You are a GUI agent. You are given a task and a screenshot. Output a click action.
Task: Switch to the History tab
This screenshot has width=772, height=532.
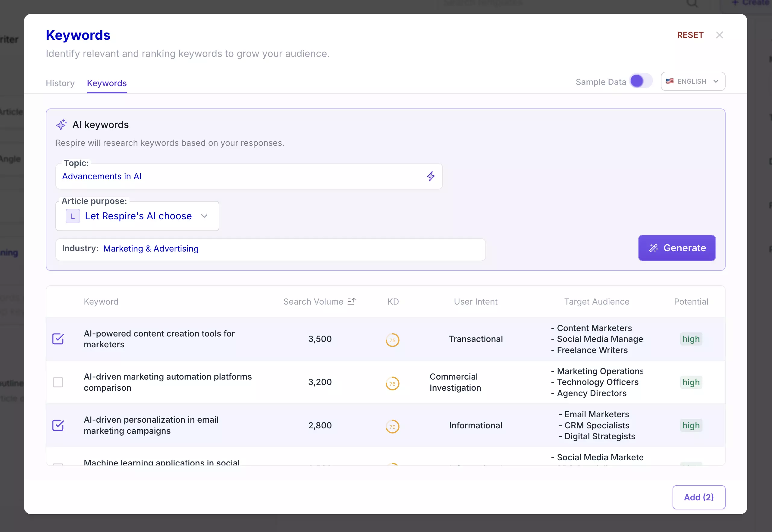coord(60,83)
